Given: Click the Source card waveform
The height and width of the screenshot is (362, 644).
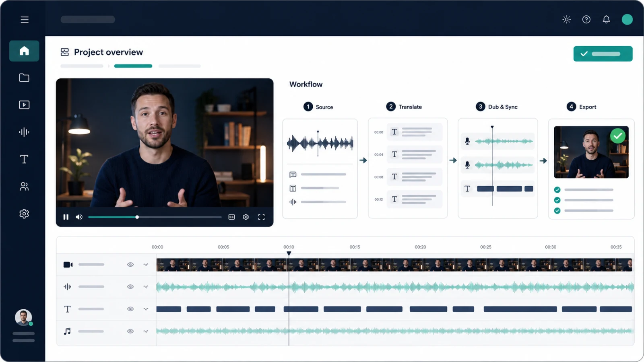Looking at the screenshot, I should click(320, 143).
